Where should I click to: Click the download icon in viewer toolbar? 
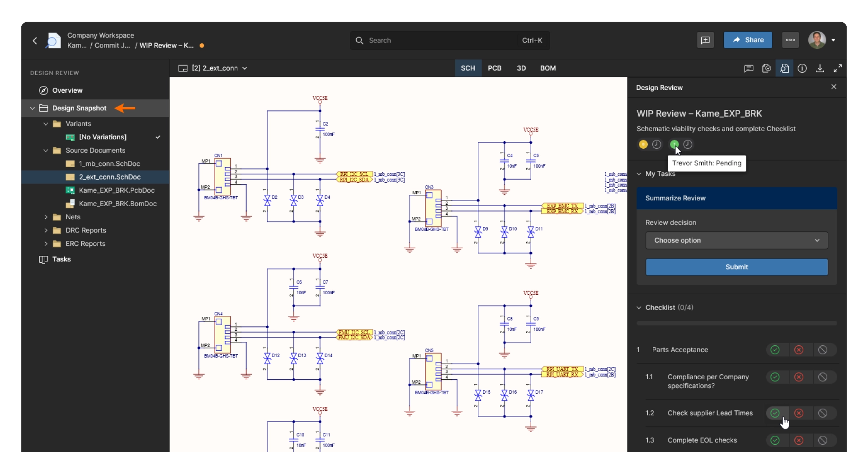click(x=820, y=68)
